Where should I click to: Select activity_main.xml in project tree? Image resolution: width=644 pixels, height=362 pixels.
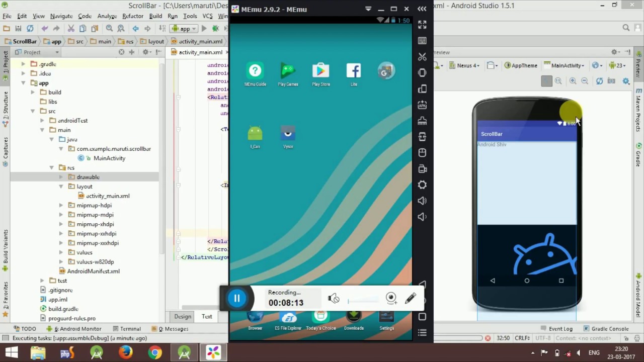pyautogui.click(x=107, y=196)
